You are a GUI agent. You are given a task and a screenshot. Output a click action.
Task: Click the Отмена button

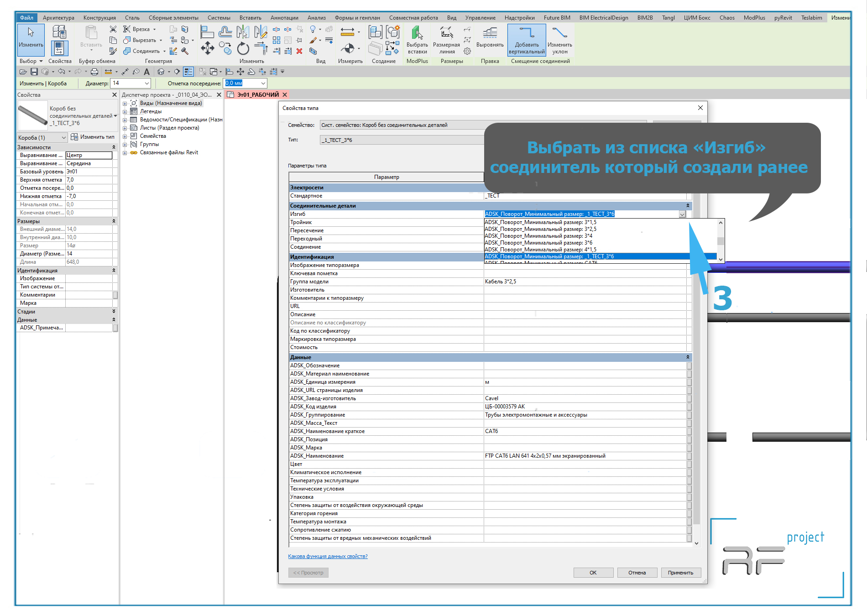click(637, 573)
